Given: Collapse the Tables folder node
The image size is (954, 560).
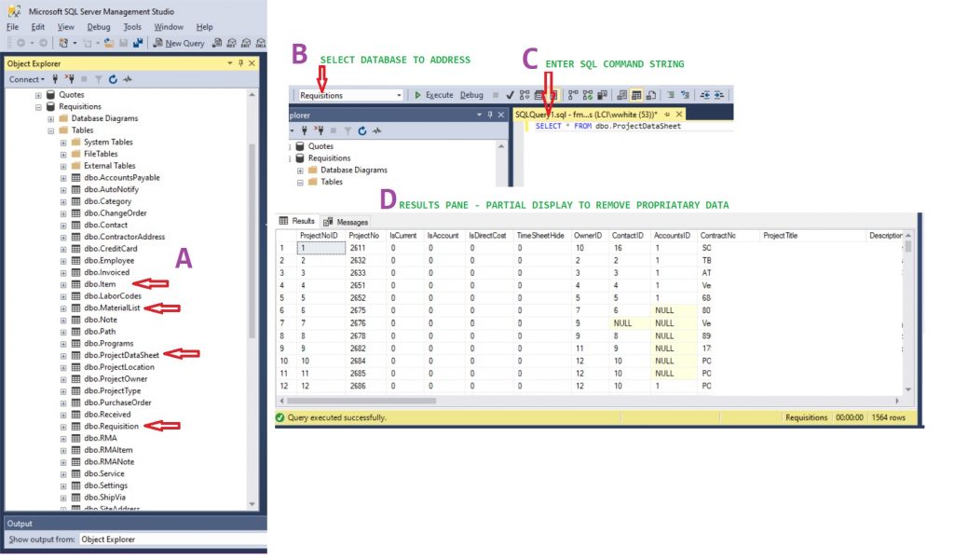Looking at the screenshot, I should point(51,130).
